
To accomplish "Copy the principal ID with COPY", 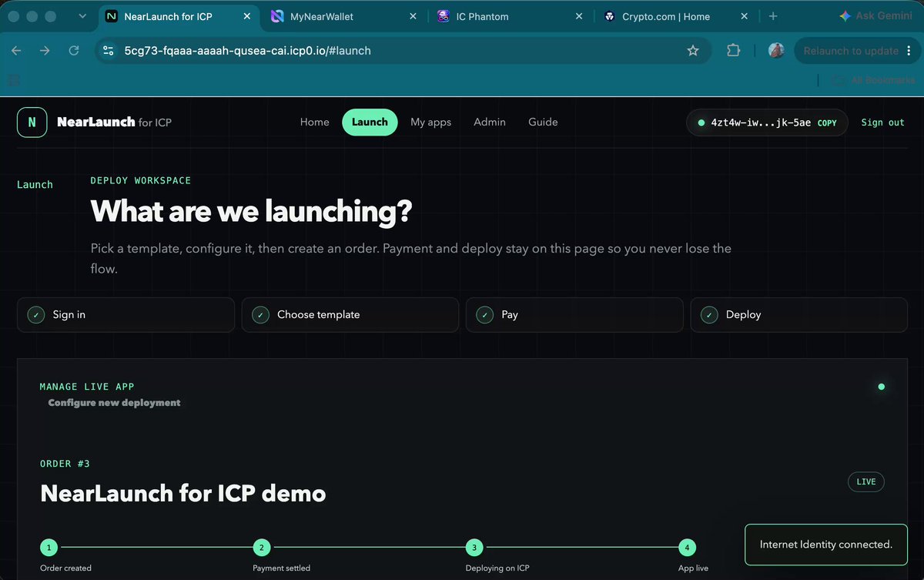I will [x=827, y=122].
